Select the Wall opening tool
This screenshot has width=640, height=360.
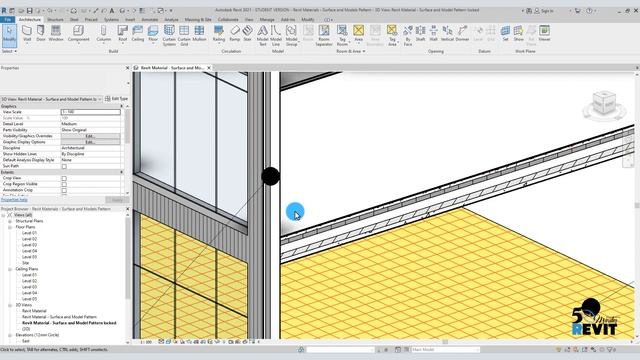[433, 34]
